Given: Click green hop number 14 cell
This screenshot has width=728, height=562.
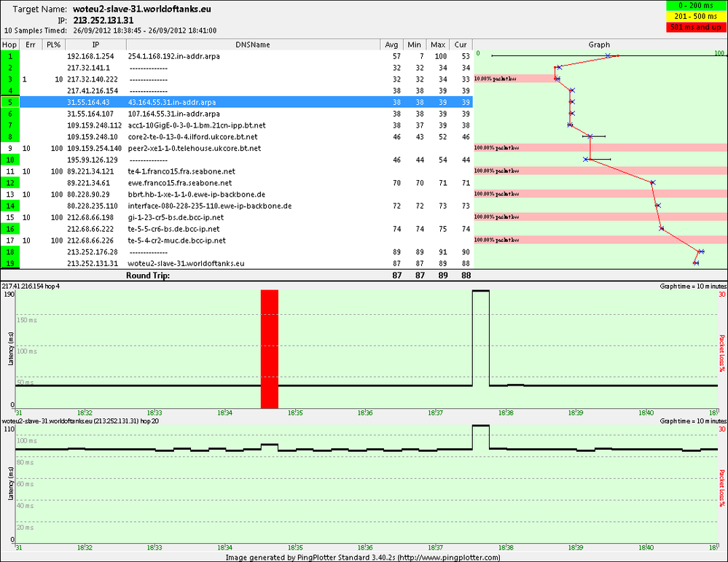Looking at the screenshot, I should (9, 206).
